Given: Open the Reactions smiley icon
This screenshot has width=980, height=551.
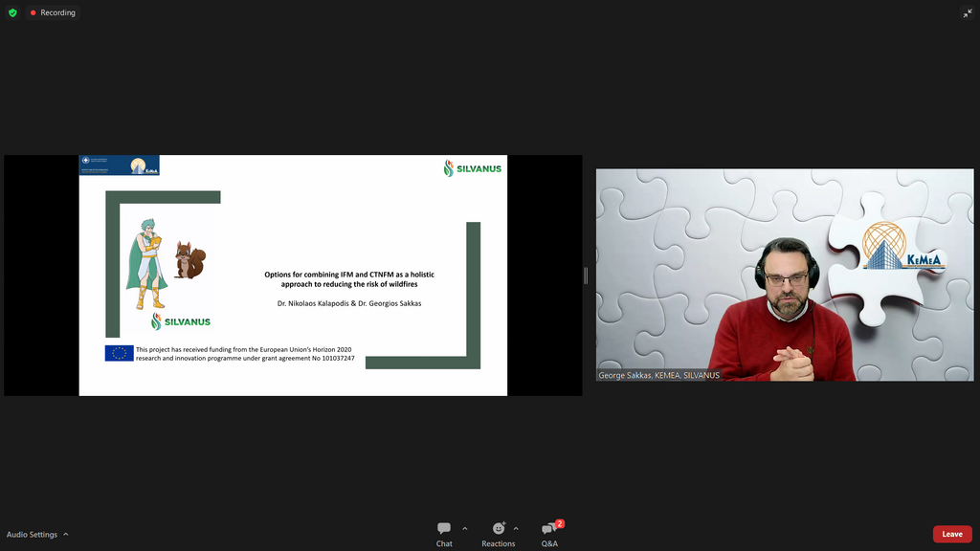Looking at the screenshot, I should click(499, 529).
